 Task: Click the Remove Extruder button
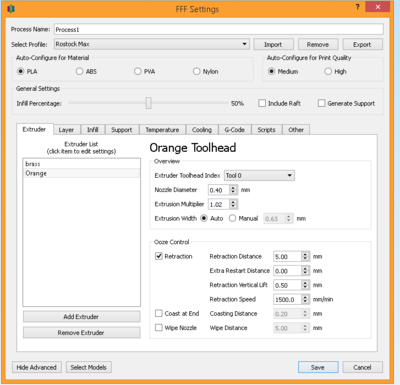point(81,333)
